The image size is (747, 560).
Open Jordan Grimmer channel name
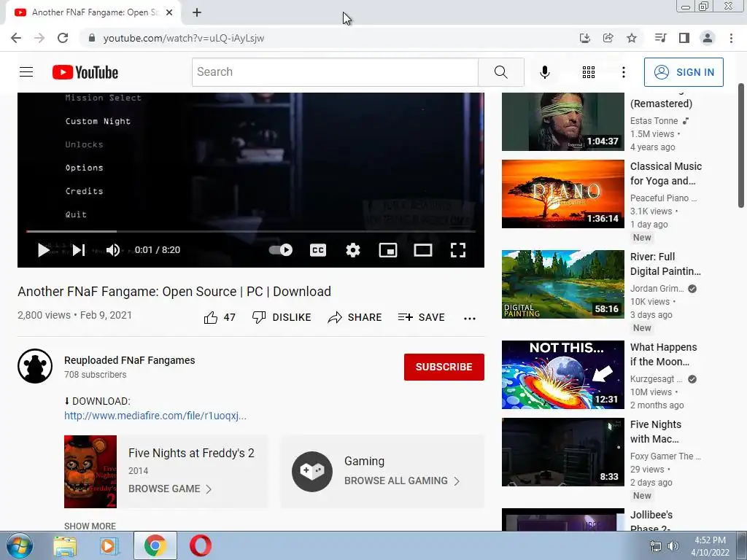point(657,288)
